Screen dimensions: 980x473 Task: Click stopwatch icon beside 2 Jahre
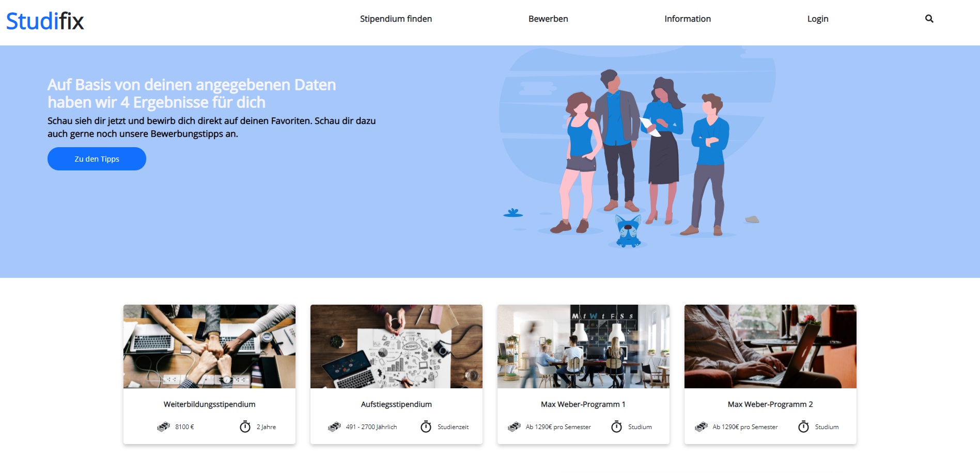[245, 427]
